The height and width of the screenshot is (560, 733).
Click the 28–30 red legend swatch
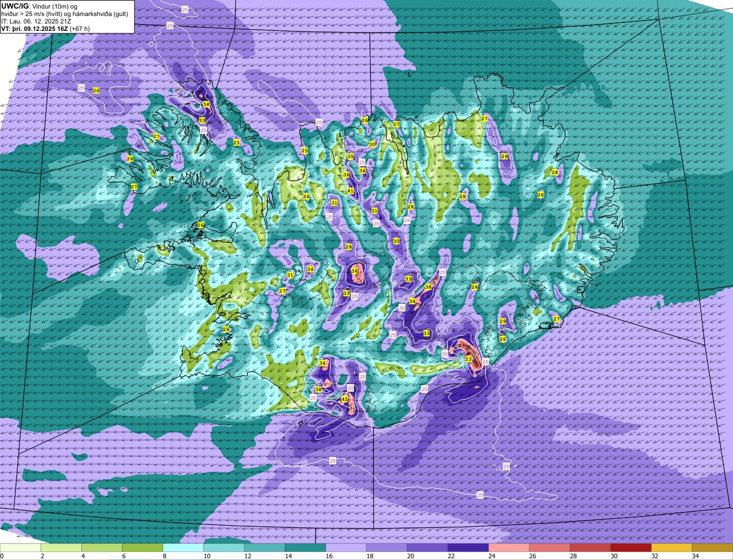click(590, 548)
